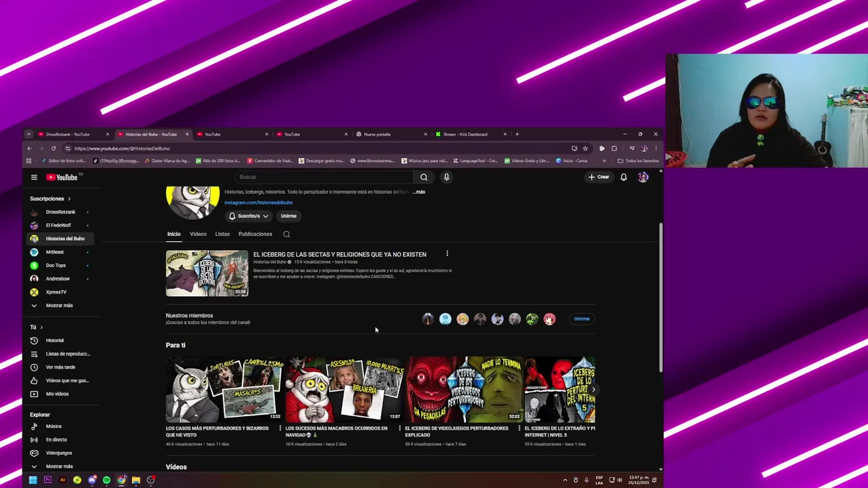The width and height of the screenshot is (868, 488).
Task: Show more bookmarks chevron
Action: coord(604,161)
